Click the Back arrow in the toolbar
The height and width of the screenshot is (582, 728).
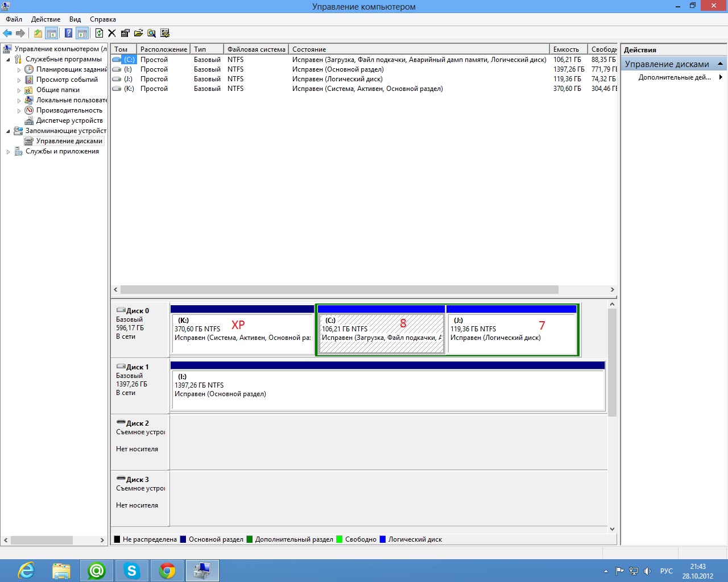click(7, 33)
